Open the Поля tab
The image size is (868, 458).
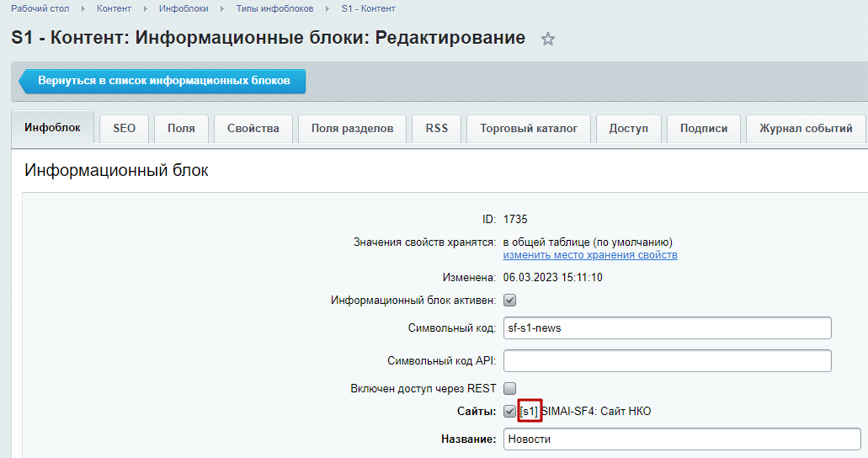coord(181,128)
